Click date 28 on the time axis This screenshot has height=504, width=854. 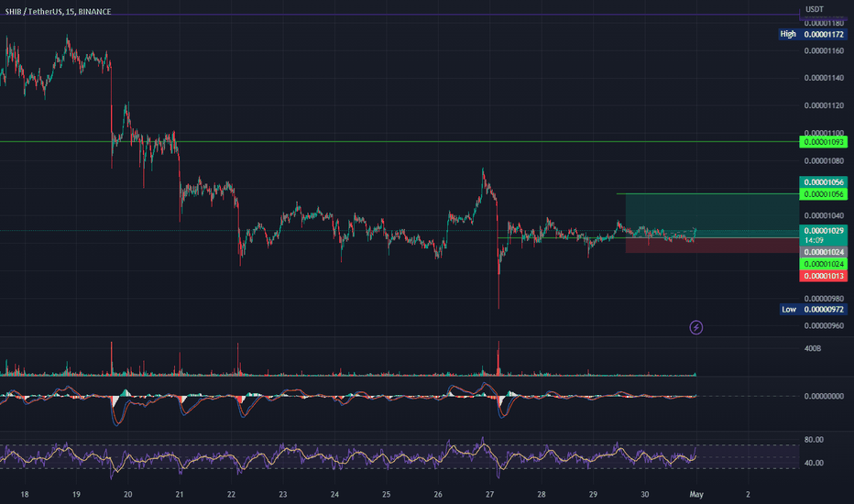[x=542, y=495]
